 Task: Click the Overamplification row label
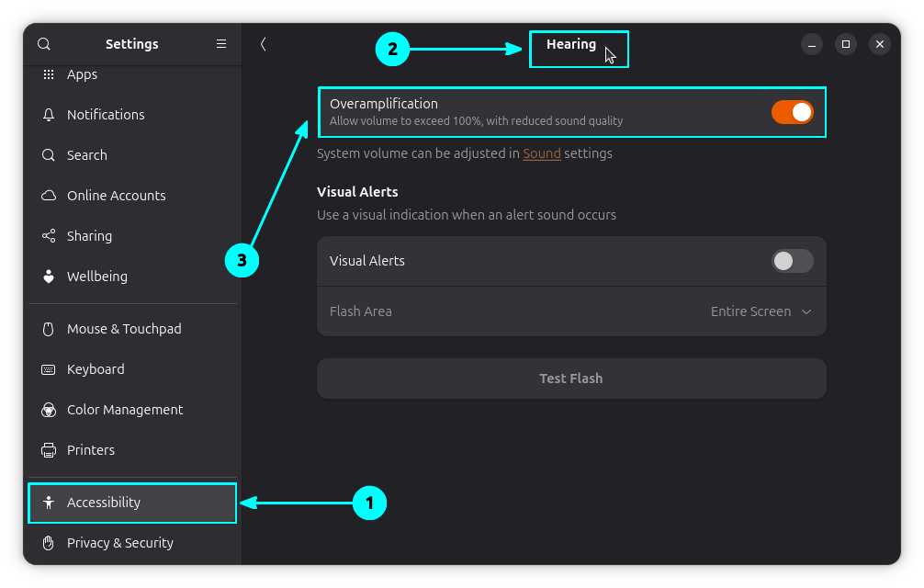click(384, 104)
